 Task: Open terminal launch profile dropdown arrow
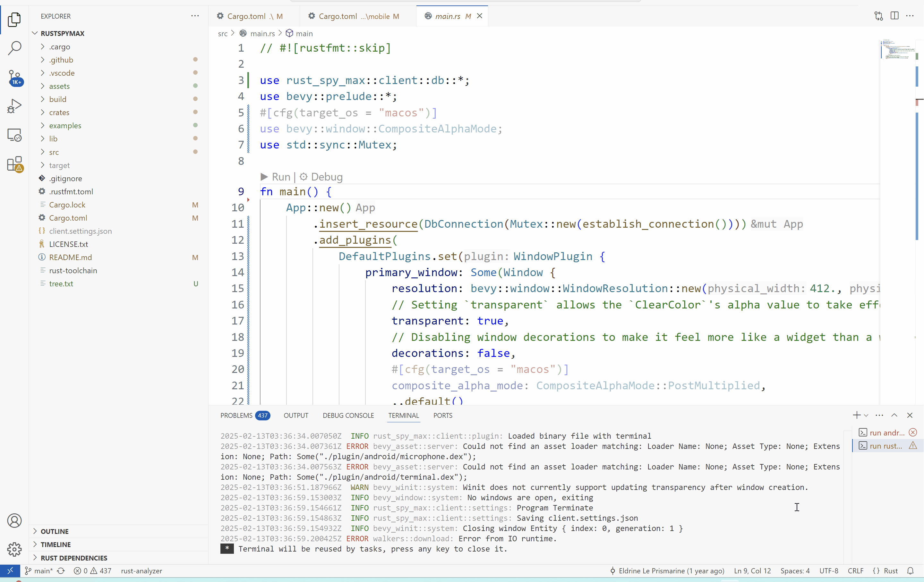point(866,415)
